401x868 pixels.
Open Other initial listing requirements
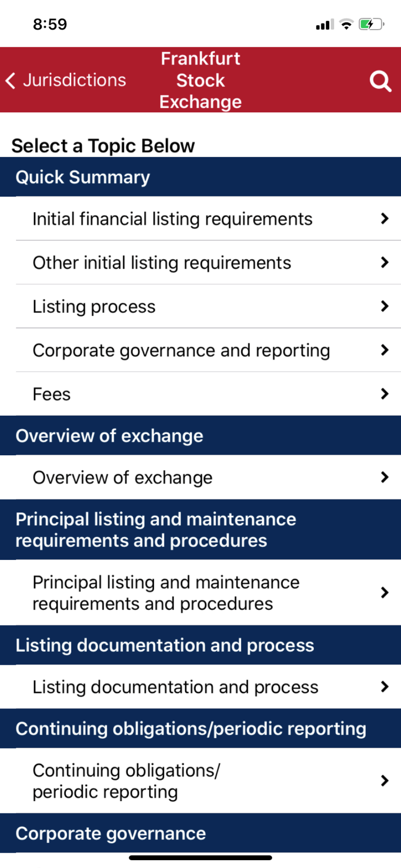pyautogui.click(x=208, y=263)
